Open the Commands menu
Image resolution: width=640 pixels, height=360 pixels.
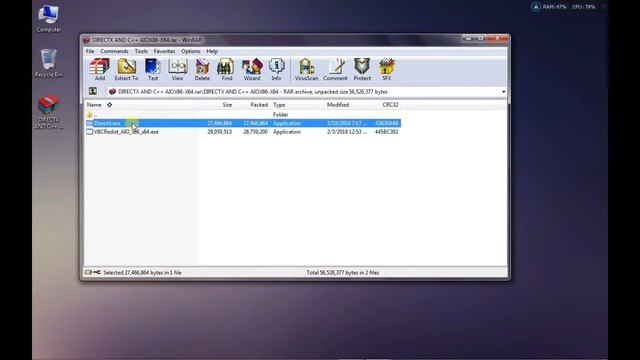point(114,51)
